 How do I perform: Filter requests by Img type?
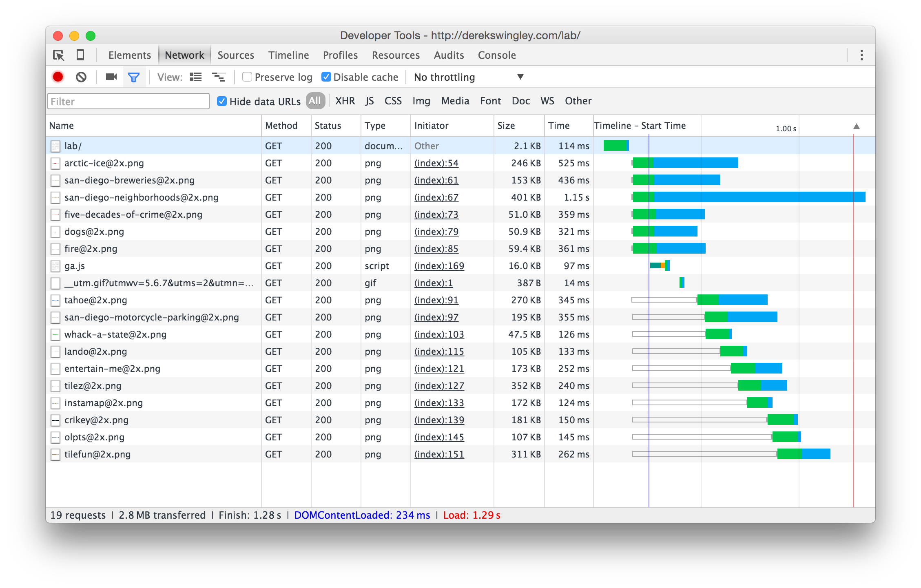pos(421,101)
